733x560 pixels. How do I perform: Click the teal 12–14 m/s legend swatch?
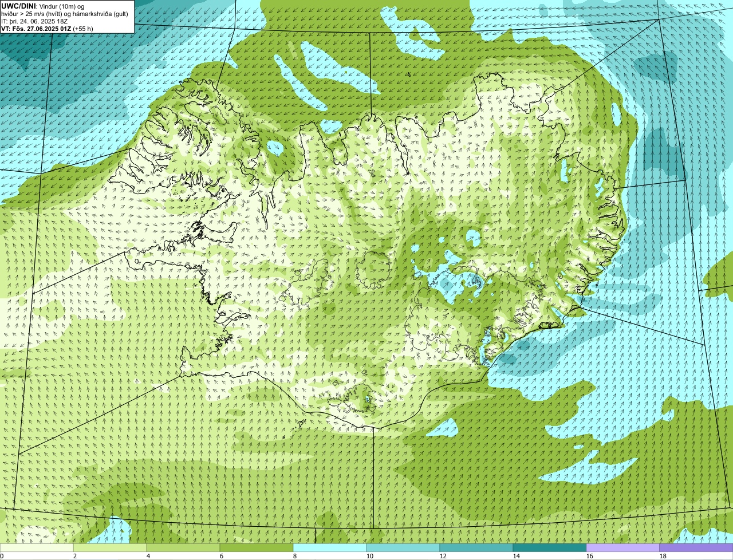(x=476, y=548)
